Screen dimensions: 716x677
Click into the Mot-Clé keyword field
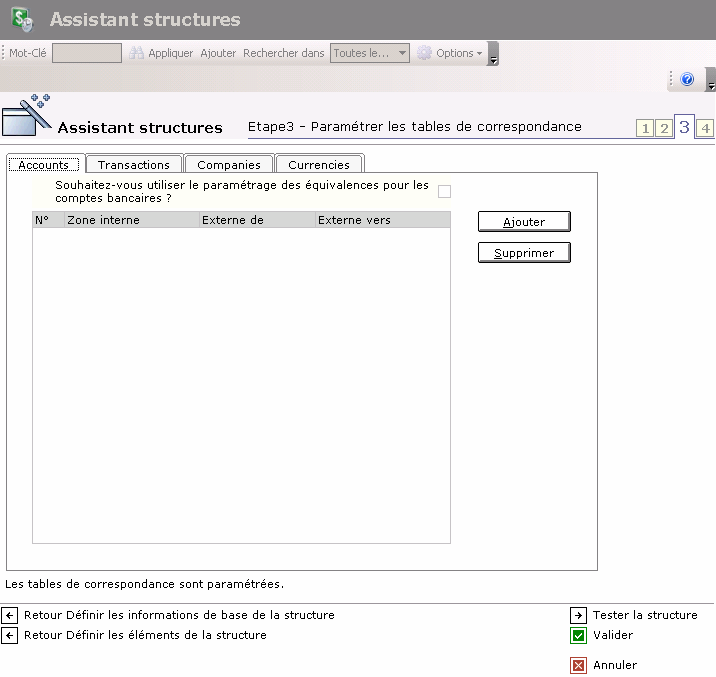(x=87, y=53)
